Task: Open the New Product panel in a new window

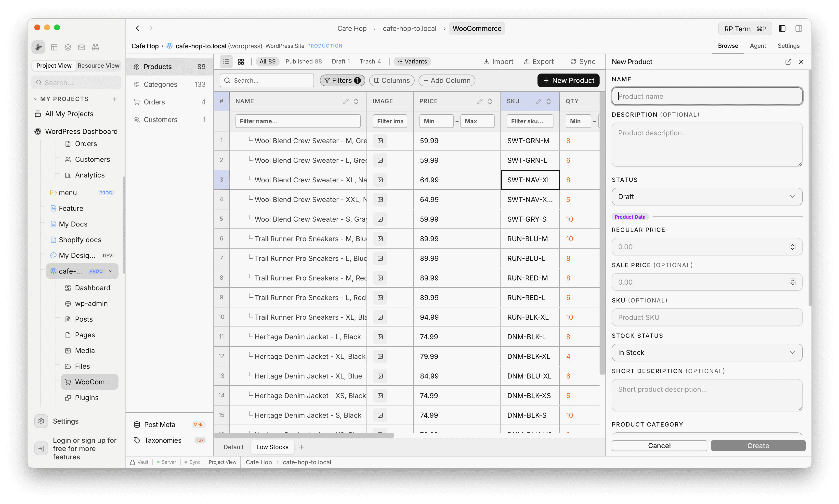Action: point(788,62)
